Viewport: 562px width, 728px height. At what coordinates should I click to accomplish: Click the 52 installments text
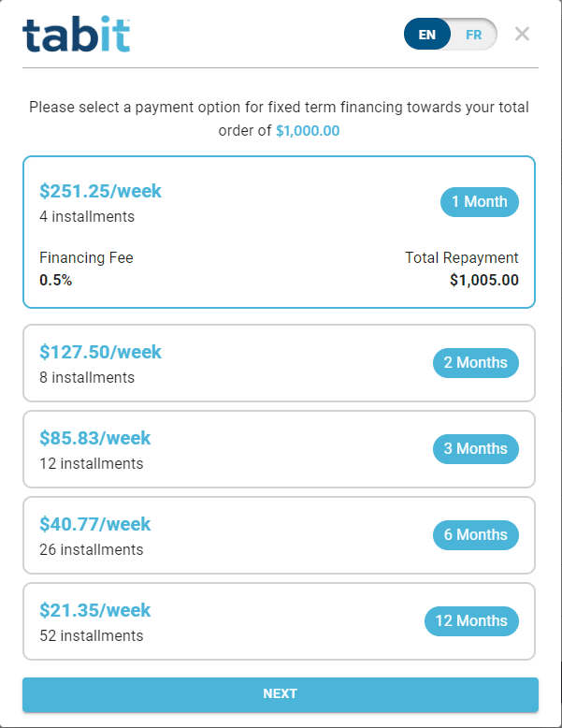[92, 636]
